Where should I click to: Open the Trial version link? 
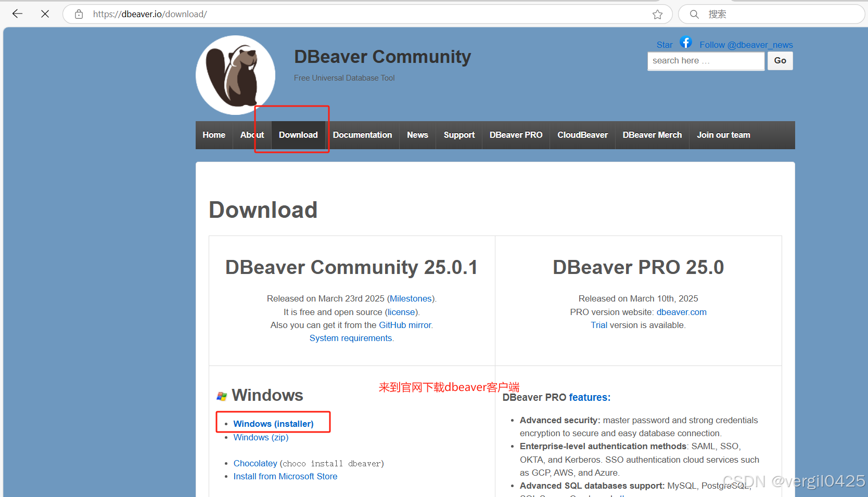coord(599,325)
